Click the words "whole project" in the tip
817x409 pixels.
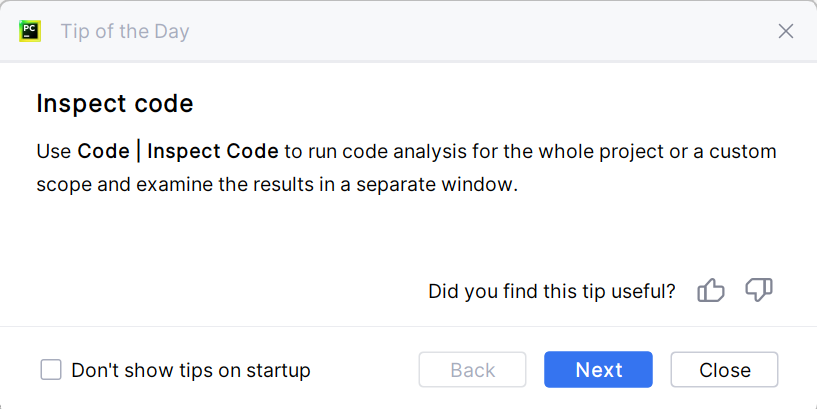(x=590, y=152)
